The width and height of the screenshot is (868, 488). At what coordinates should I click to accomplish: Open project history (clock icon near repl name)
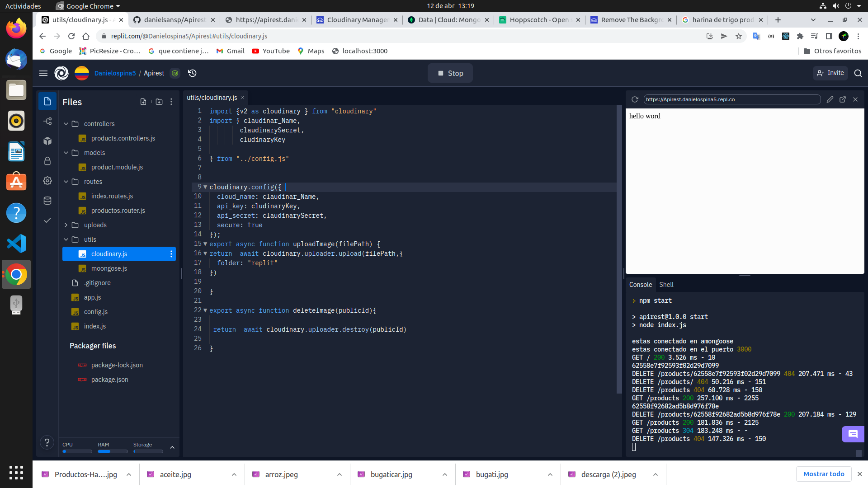[x=192, y=73]
